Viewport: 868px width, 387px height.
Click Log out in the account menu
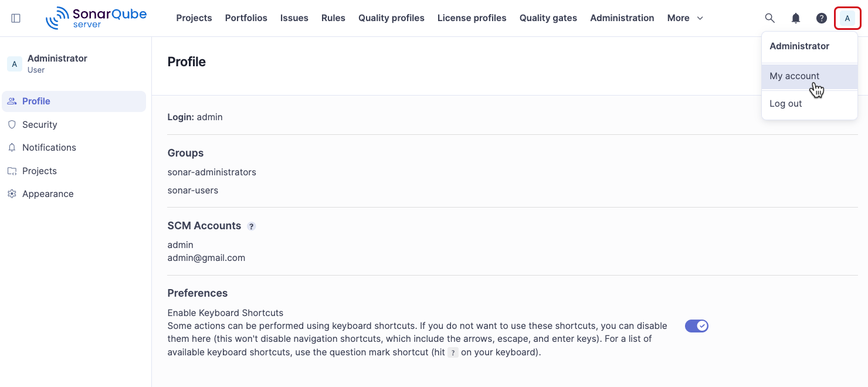click(785, 103)
